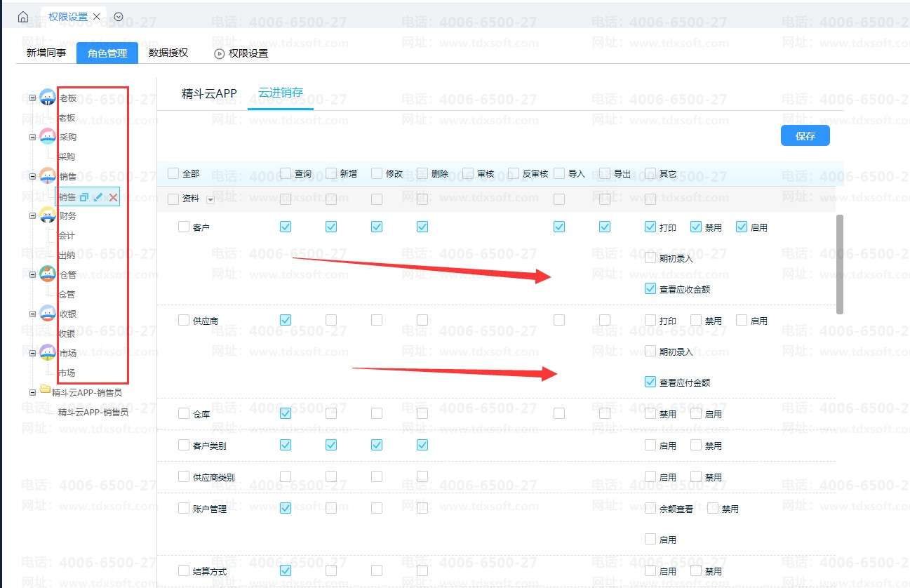
Task: Switch to the 精斗云APP tab
Action: click(209, 93)
